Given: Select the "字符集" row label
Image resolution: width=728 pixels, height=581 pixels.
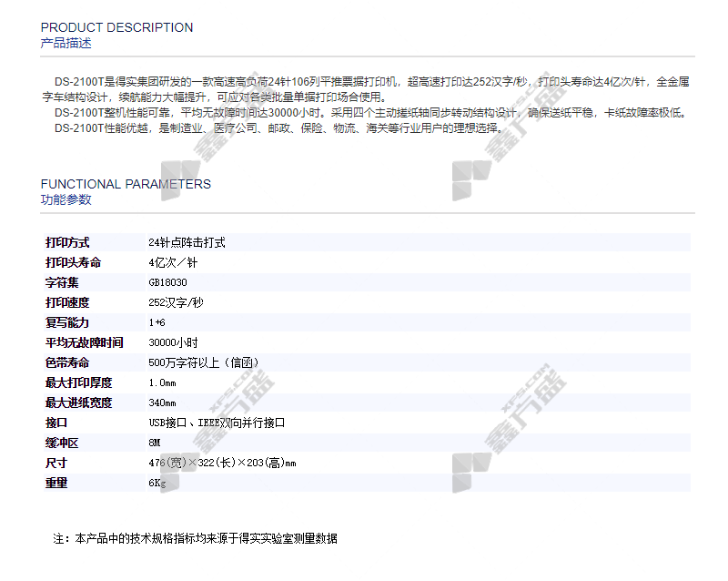Looking at the screenshot, I should 62,282.
